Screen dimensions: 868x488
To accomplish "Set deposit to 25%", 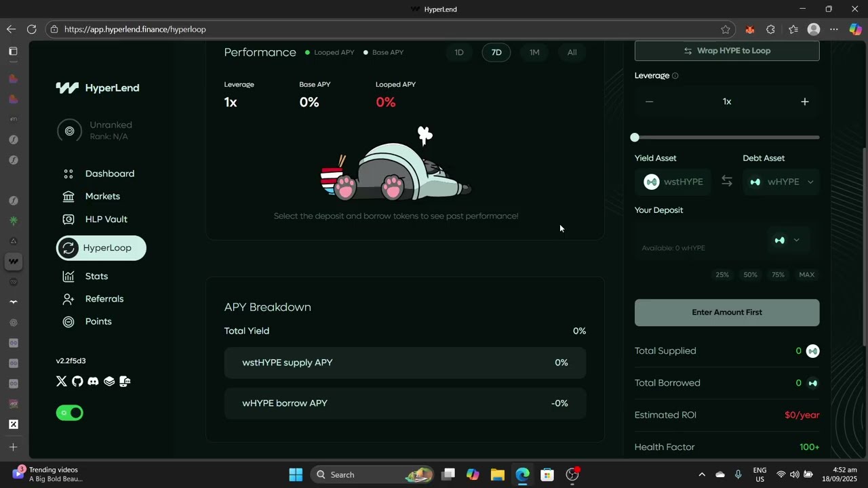I will point(722,274).
